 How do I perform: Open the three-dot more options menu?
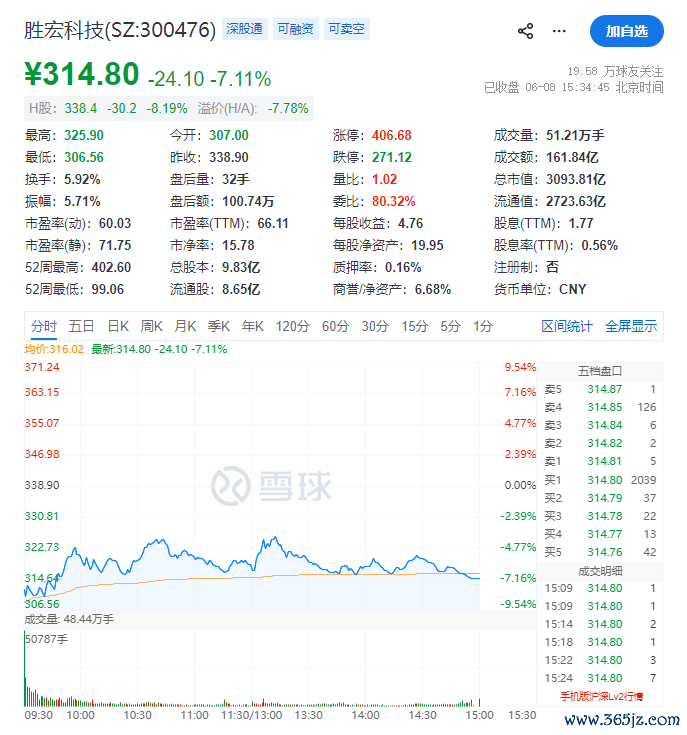coord(559,31)
